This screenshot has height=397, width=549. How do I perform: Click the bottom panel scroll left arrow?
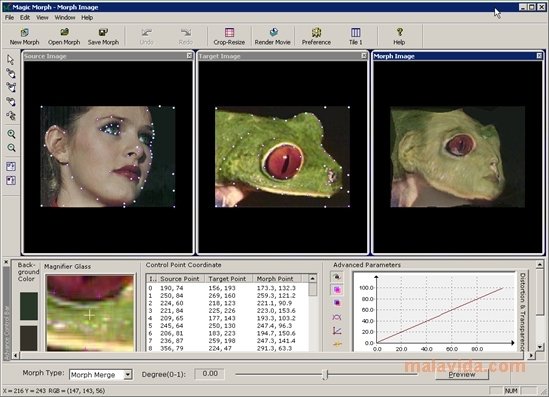(x=15, y=355)
